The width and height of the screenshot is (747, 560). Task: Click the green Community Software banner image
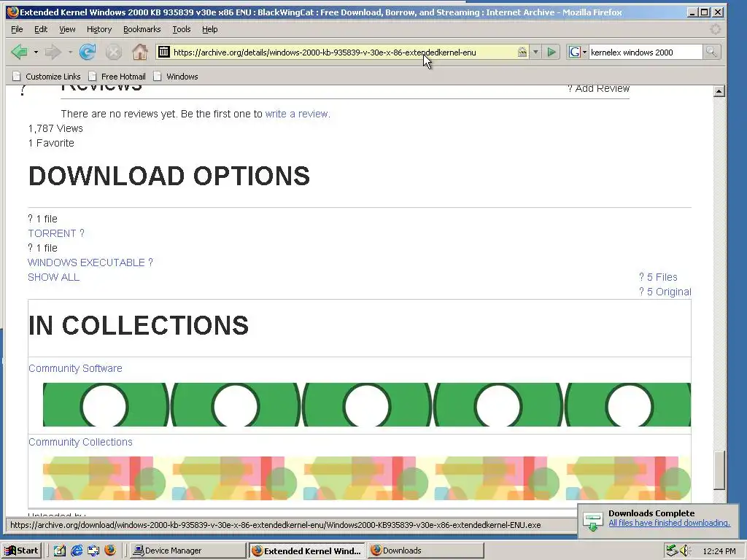[x=366, y=405]
